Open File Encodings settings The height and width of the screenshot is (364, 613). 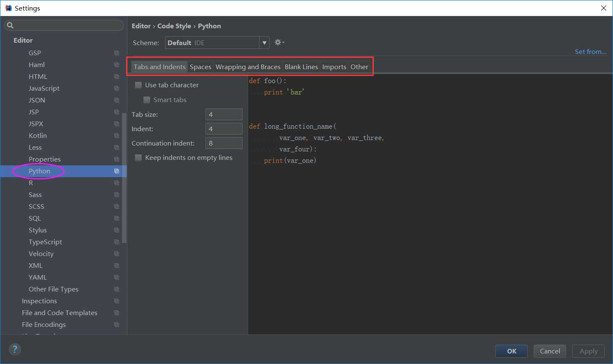pos(44,325)
